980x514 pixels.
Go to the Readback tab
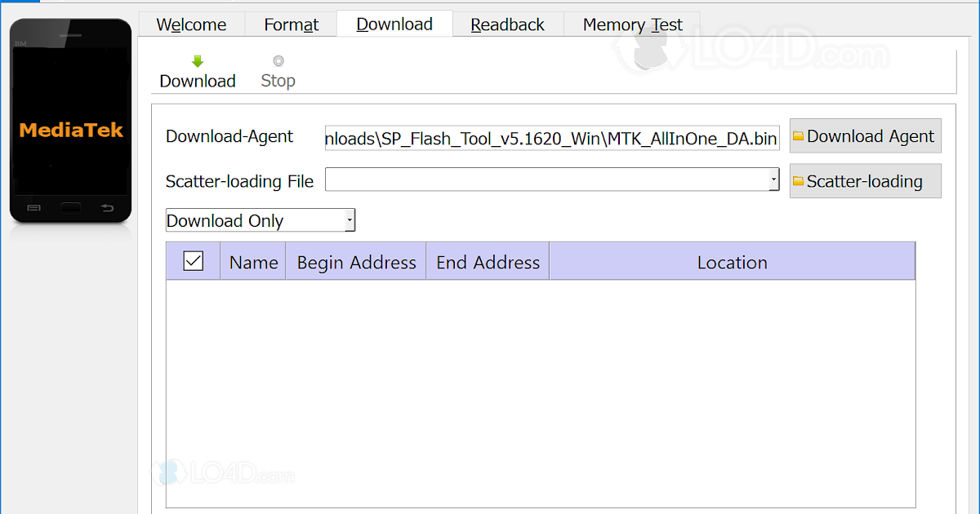(508, 24)
